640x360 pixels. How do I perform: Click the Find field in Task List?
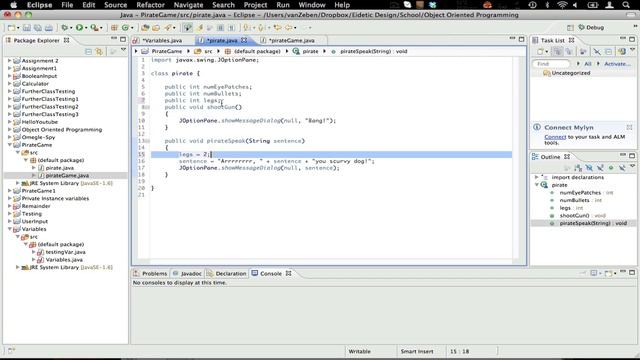pos(551,64)
